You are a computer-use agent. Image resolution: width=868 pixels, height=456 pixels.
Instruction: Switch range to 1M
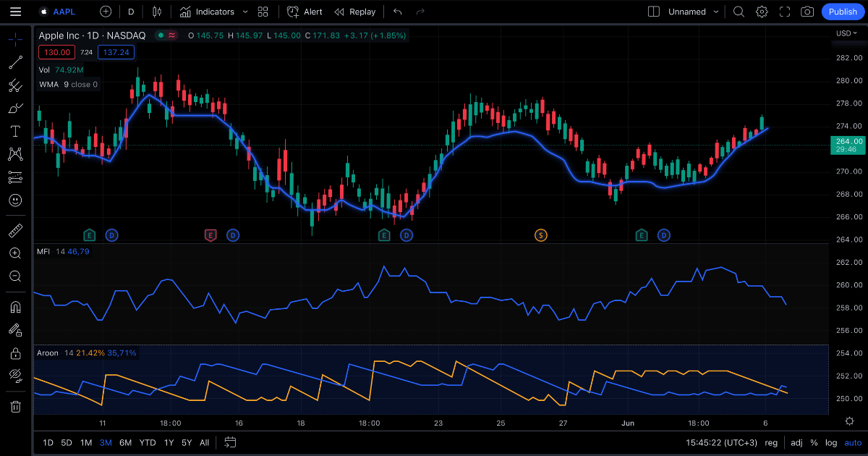pos(86,442)
